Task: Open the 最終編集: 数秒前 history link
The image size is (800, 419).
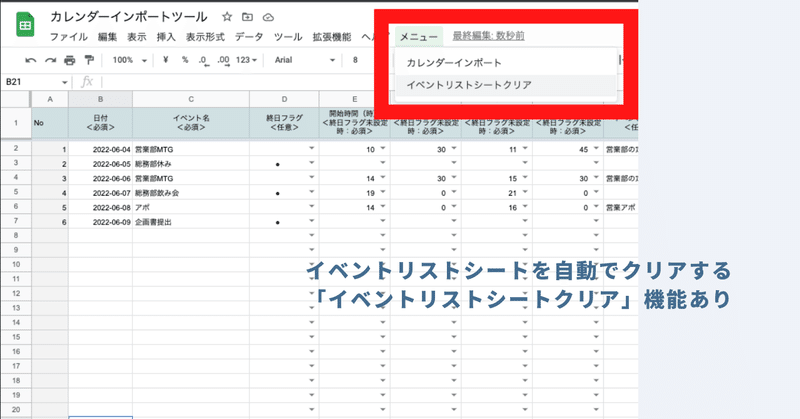Action: tap(488, 36)
